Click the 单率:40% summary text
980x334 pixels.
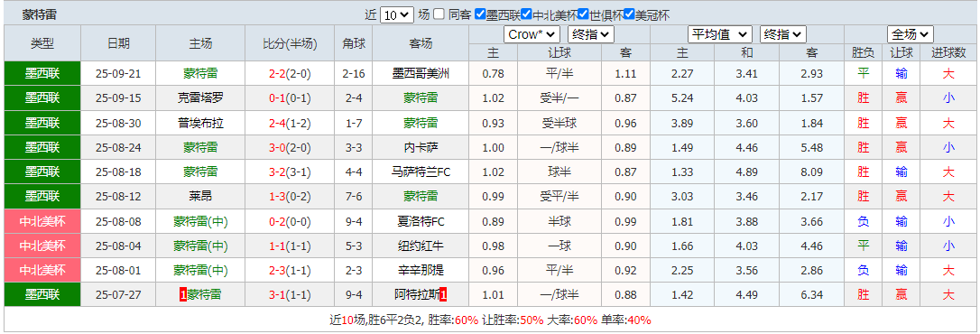(626, 320)
